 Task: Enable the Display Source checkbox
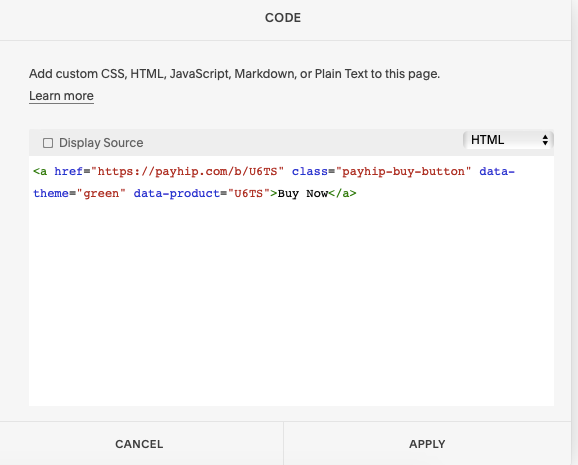pyautogui.click(x=48, y=143)
